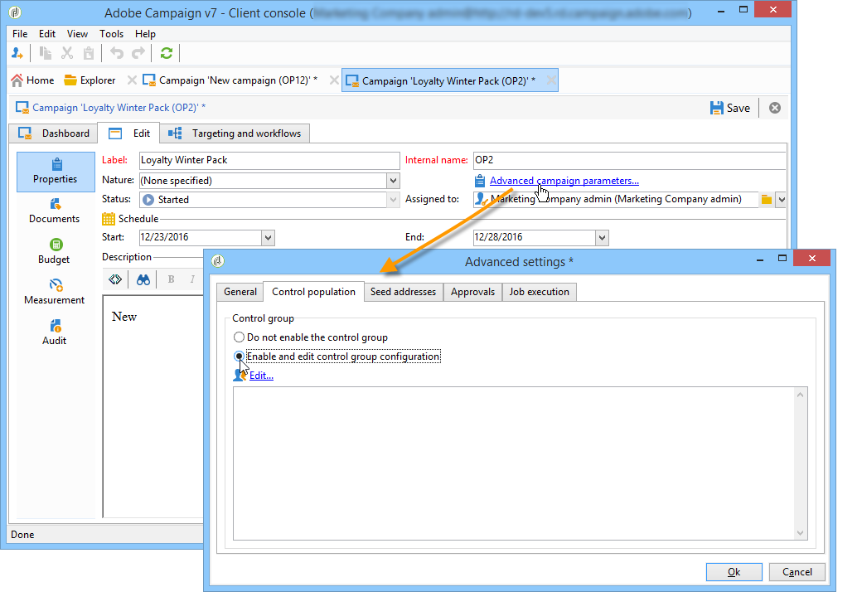Open the Seed addresses tab
This screenshot has height=616, width=862.
coord(403,292)
